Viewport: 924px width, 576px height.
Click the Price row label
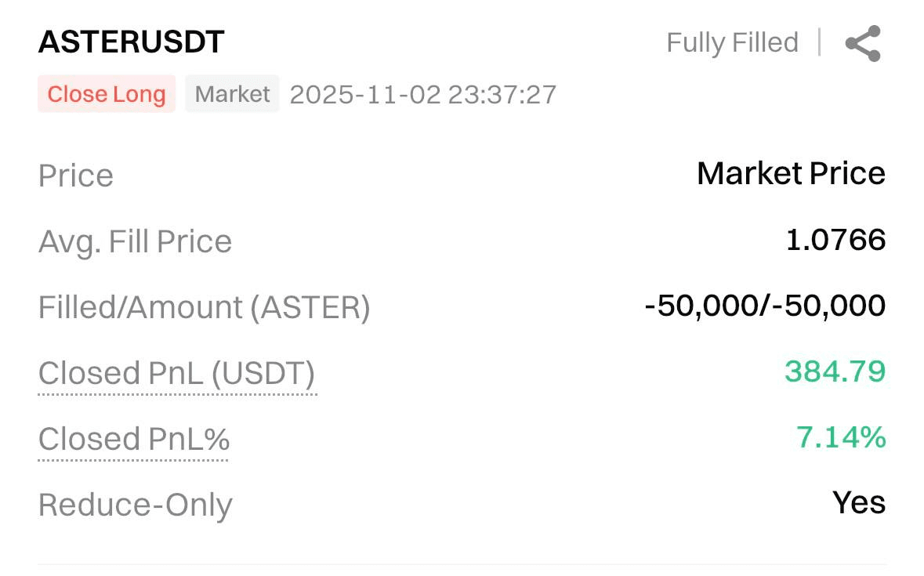coord(76,176)
